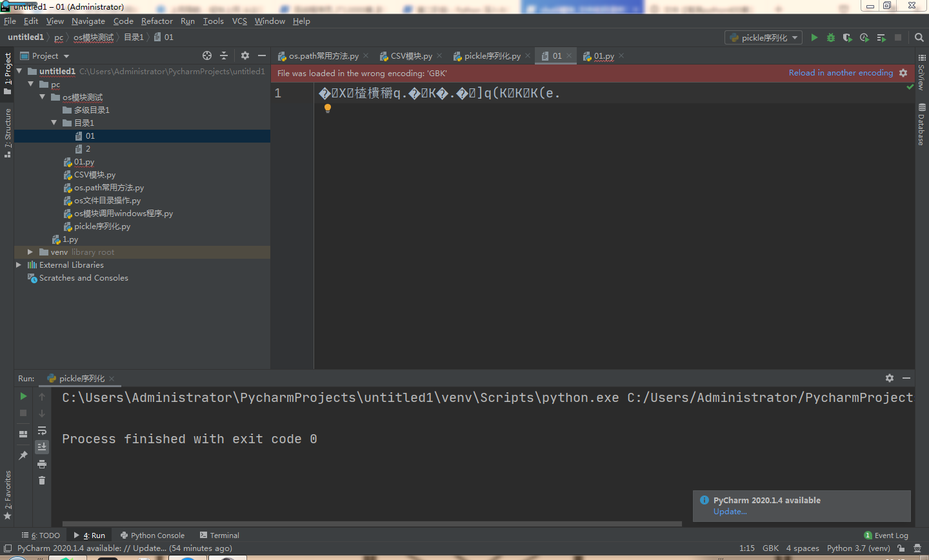Expand the venv library root folder

click(x=30, y=252)
